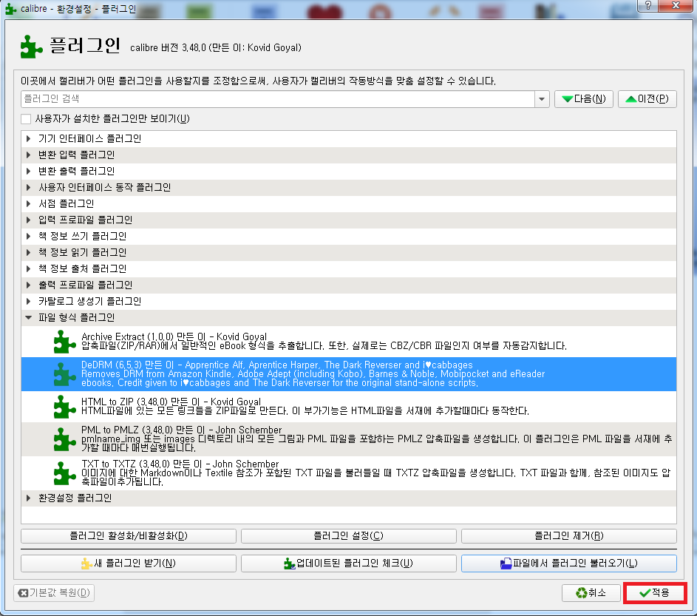Click the large green plugin header icon

click(32, 47)
